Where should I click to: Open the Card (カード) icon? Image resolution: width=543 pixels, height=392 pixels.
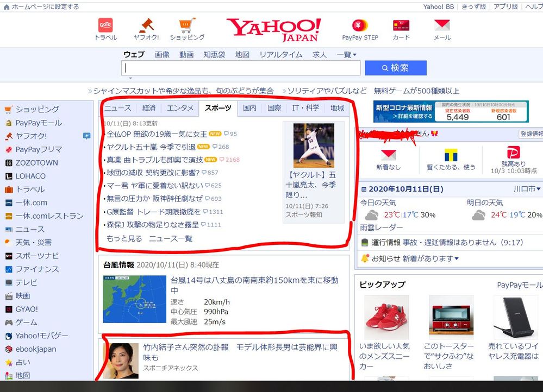coord(401,26)
